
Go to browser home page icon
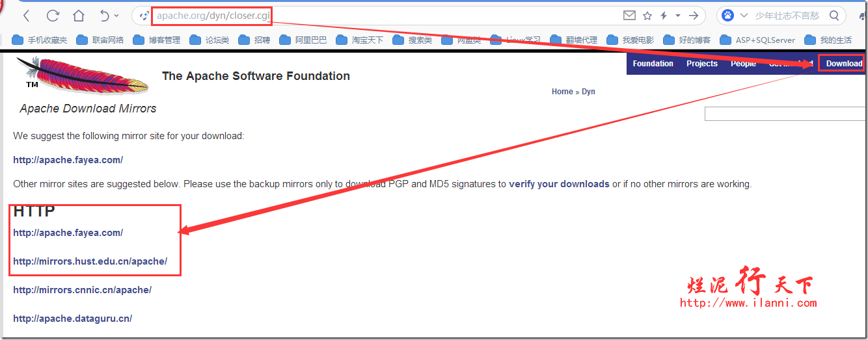point(79,16)
